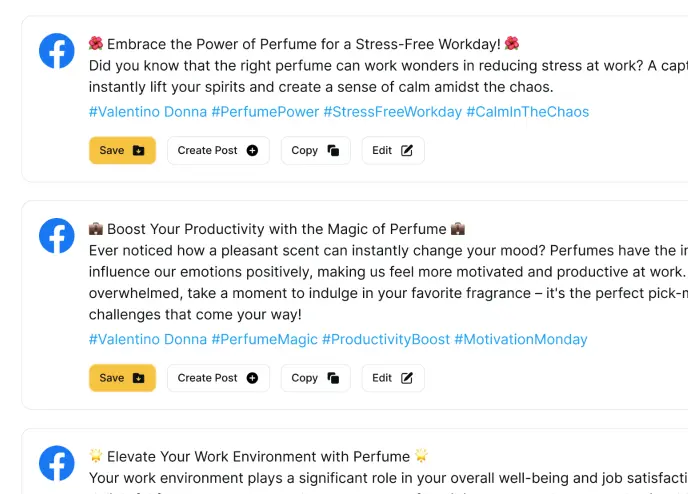This screenshot has width=688, height=494.
Task: Open the #PerfumeMagic hashtag
Action: [x=264, y=339]
